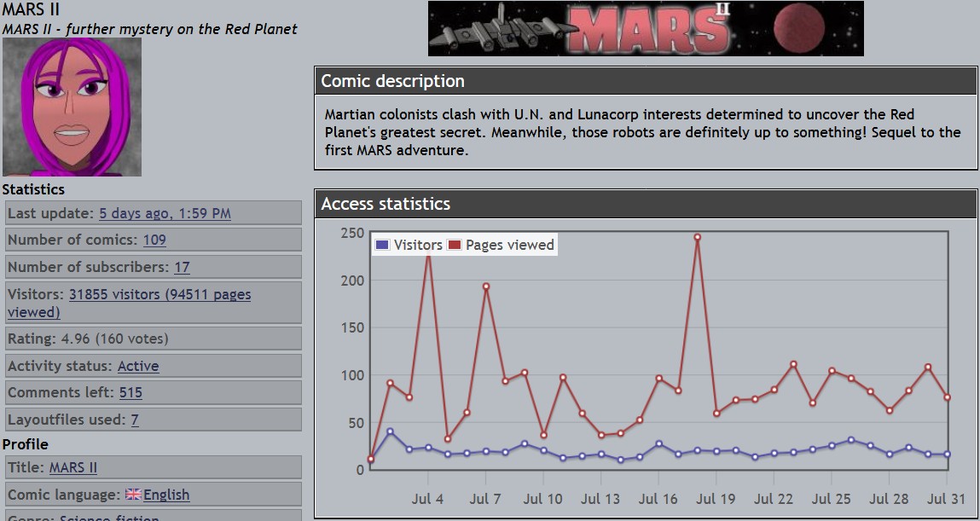Open the layoutfiles used 7 link
This screenshot has width=980, height=521.
[135, 420]
